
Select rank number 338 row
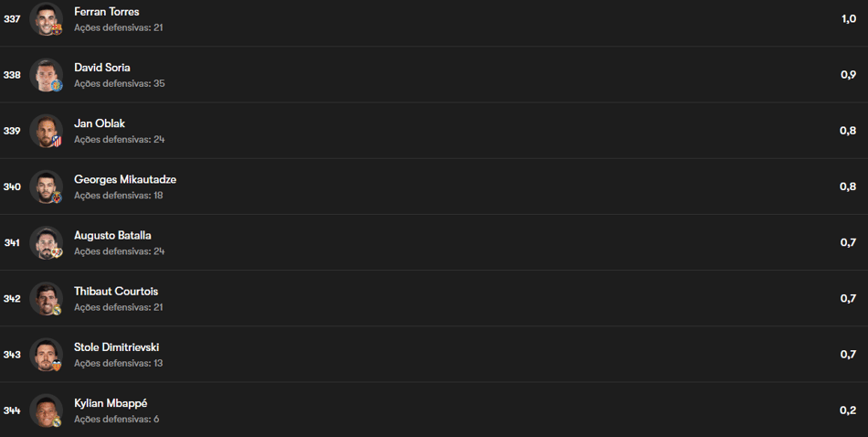pos(434,75)
